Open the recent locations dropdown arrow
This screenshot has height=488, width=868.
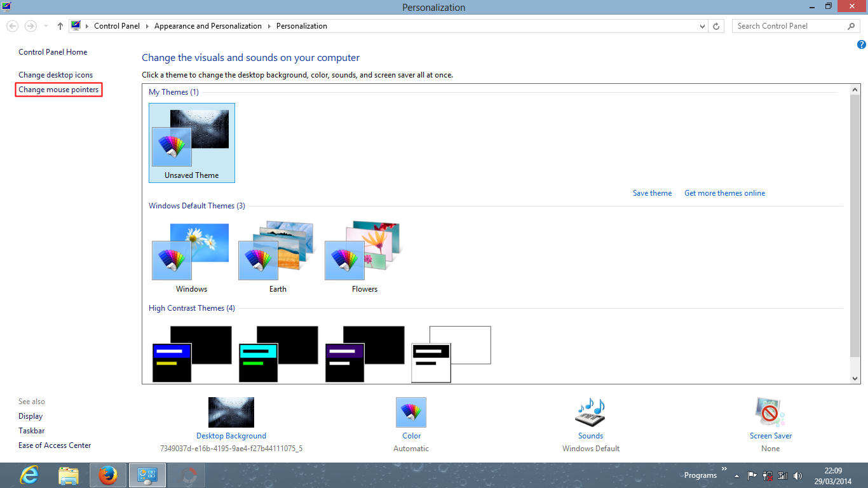click(x=46, y=26)
